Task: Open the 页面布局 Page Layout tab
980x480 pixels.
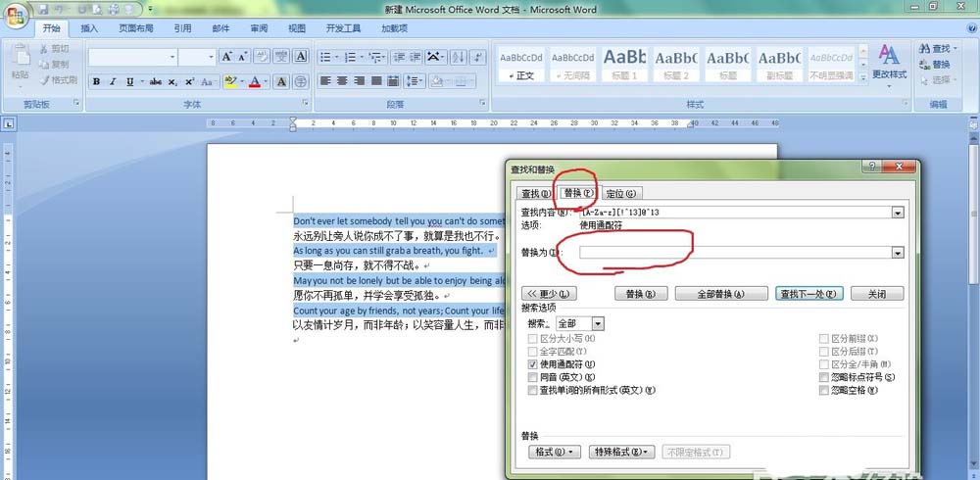Action: coord(135,28)
